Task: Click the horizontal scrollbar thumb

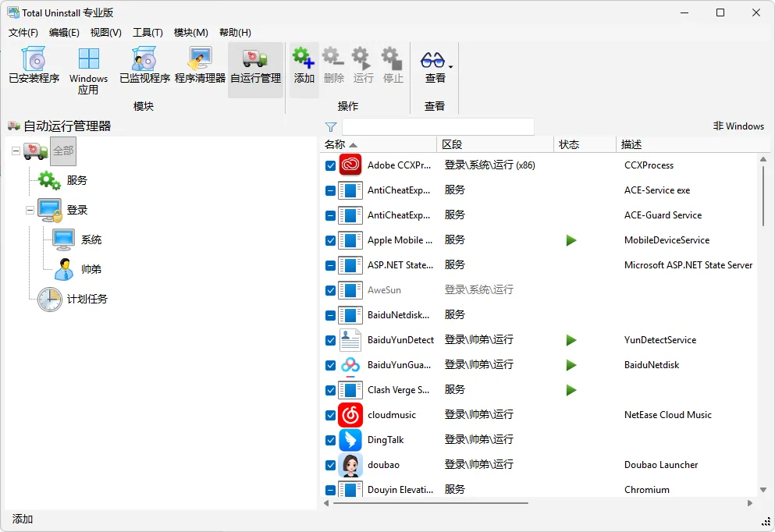Action: click(x=431, y=503)
